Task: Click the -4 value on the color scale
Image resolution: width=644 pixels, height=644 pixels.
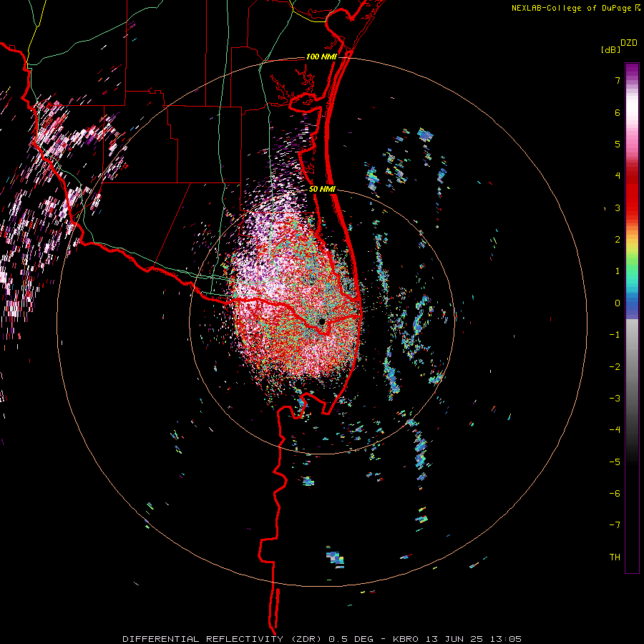Action: click(x=615, y=430)
